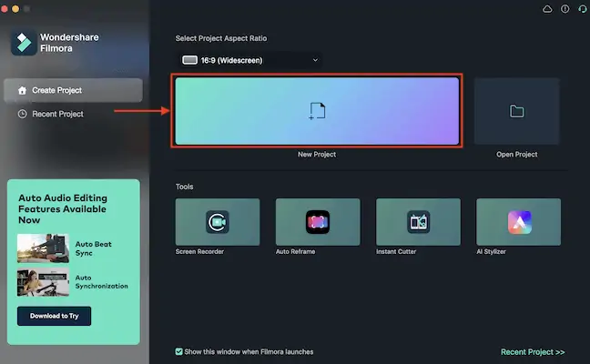The width and height of the screenshot is (590, 364).
Task: Select the Auto Synchronization thumbnail
Action: [43, 281]
